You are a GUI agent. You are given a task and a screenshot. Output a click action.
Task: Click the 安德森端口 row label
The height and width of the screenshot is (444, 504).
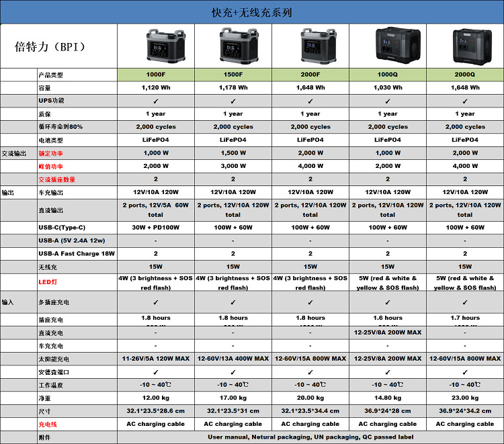54,372
